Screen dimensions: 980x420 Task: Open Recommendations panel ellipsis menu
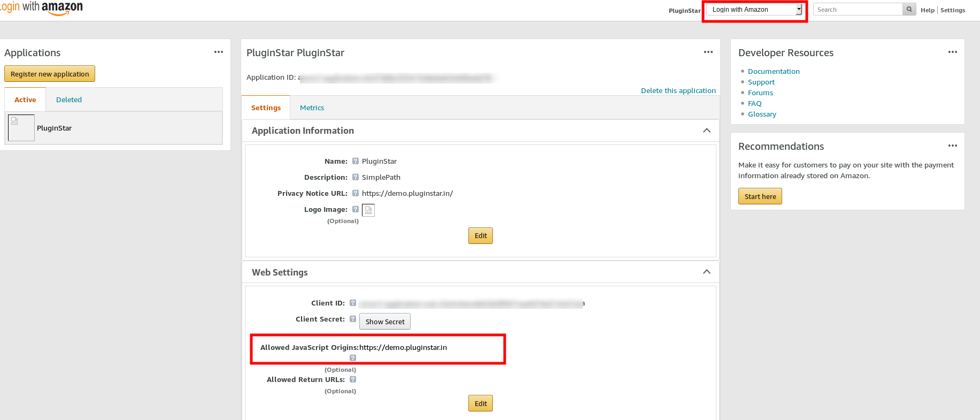(953, 146)
